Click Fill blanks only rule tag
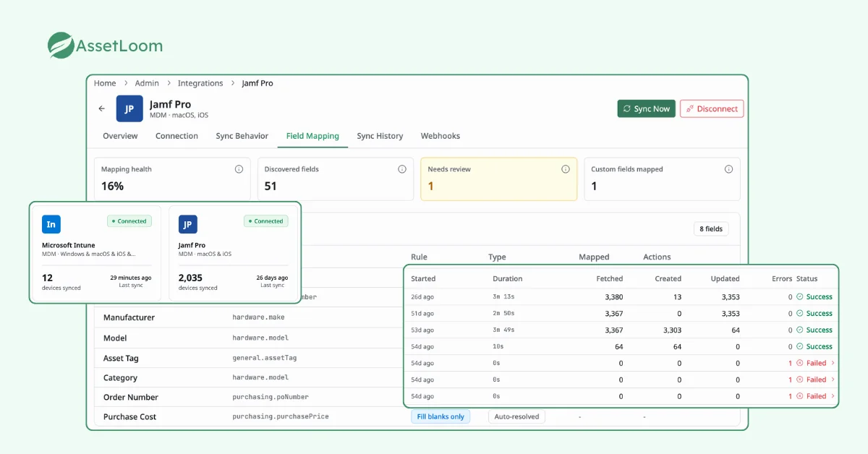Image resolution: width=868 pixels, height=454 pixels. pyautogui.click(x=441, y=417)
